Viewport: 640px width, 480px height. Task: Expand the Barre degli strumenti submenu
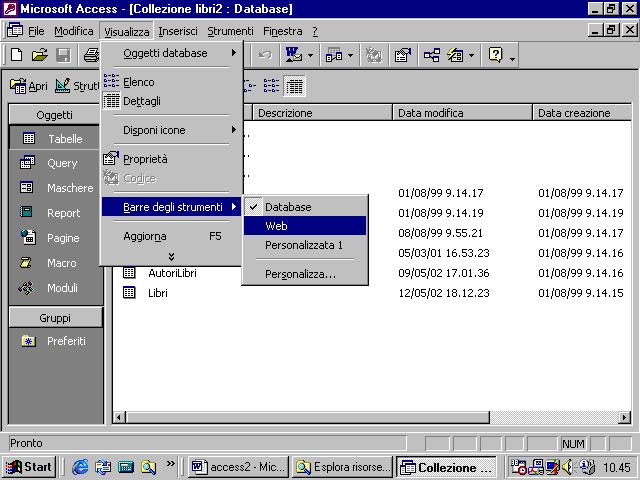pos(171,207)
